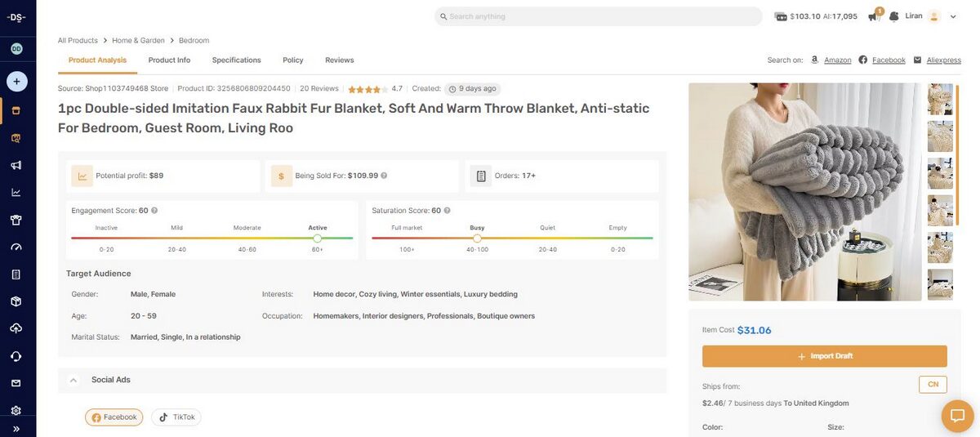980x437 pixels.
Task: Open the megaphone marketing icon in sidebar
Action: (x=16, y=165)
